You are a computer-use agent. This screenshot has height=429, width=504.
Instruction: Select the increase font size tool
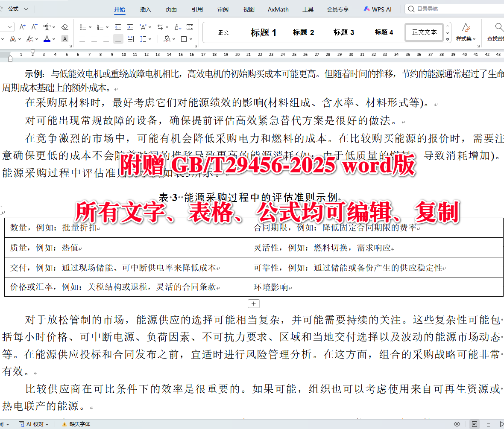(x=22, y=26)
